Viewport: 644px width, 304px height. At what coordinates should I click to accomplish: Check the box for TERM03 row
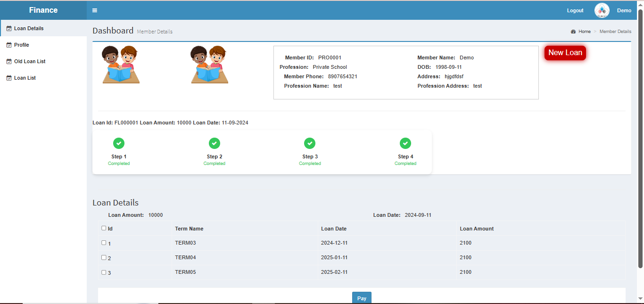104,243
